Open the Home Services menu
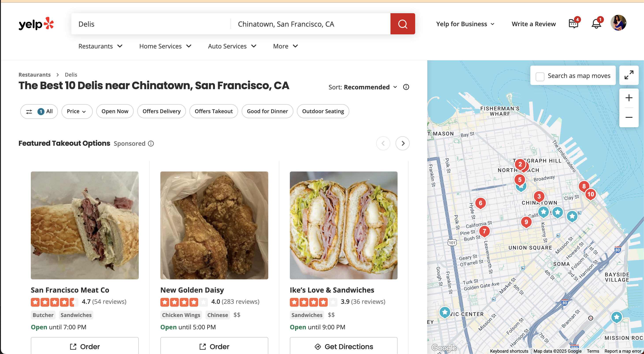Image resolution: width=644 pixels, height=354 pixels. click(x=165, y=46)
